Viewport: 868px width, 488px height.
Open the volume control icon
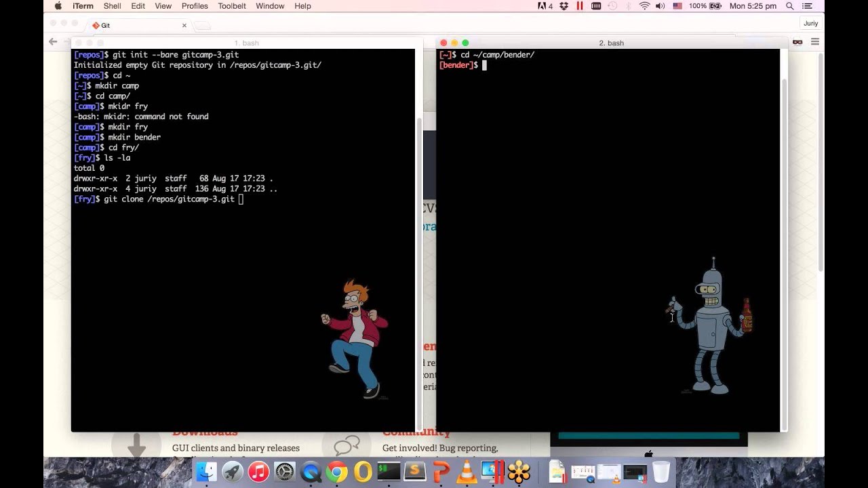tap(660, 6)
